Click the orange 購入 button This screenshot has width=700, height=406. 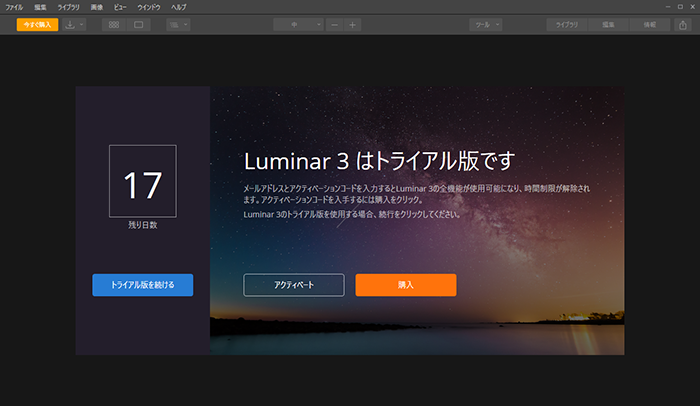click(406, 285)
